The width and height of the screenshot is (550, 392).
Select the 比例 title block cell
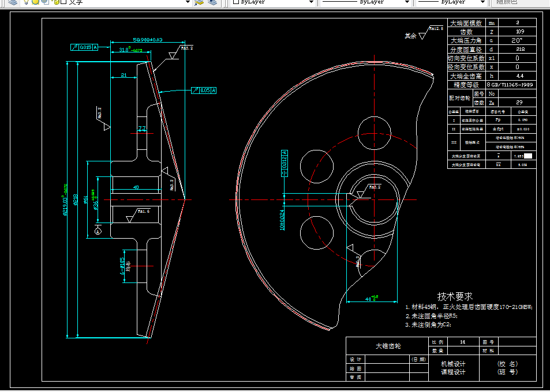(x=437, y=342)
